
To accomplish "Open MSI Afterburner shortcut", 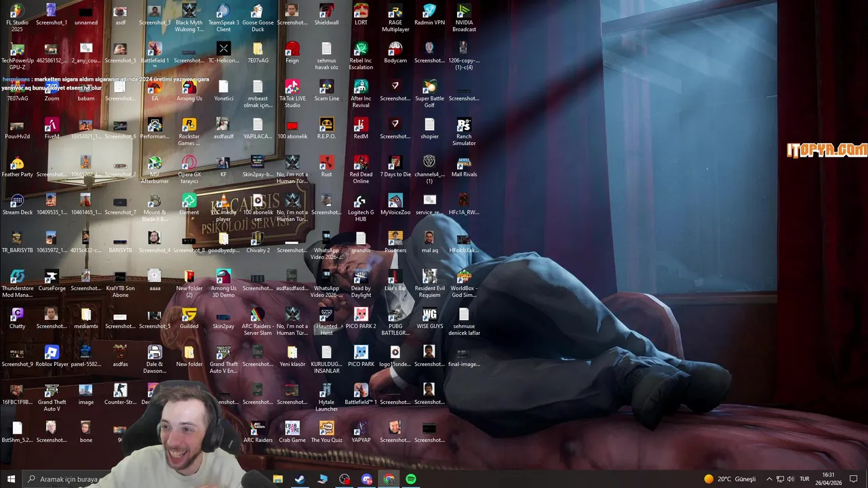I will pyautogui.click(x=155, y=169).
